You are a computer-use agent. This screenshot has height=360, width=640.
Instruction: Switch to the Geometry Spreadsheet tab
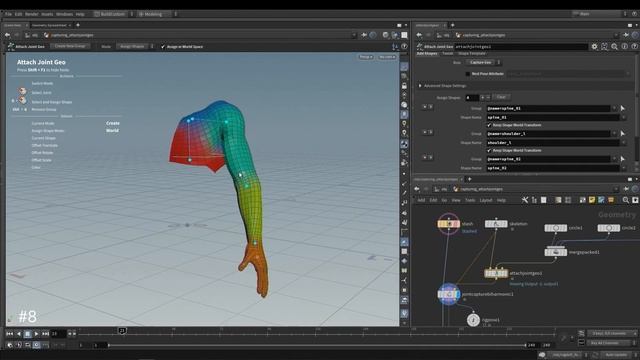[49, 25]
